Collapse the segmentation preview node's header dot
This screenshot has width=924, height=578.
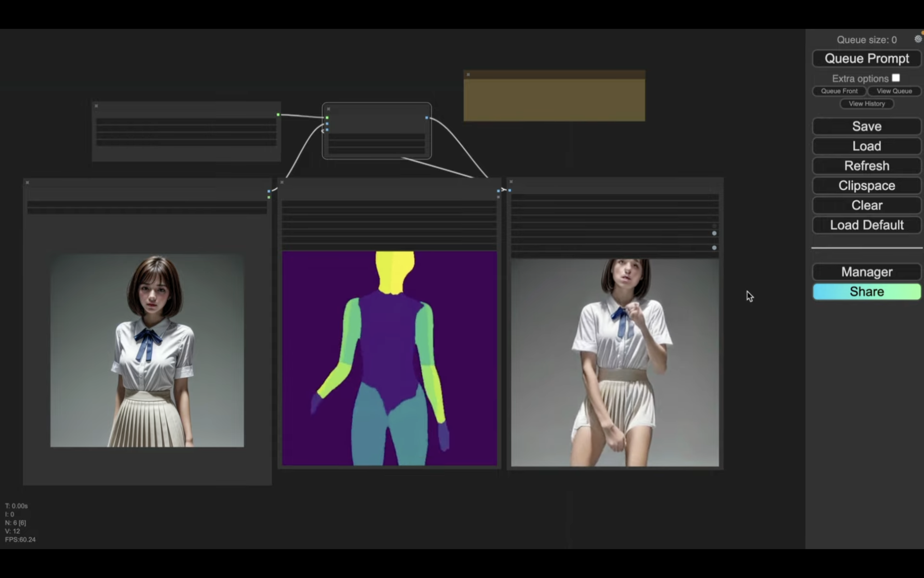(x=282, y=182)
